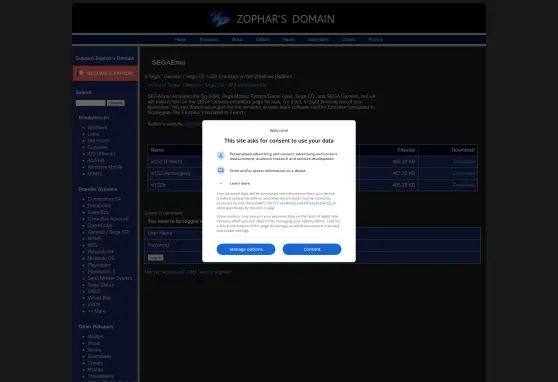Open Savestates under Other Releases
This screenshot has height=382, width=558.
[99, 356]
